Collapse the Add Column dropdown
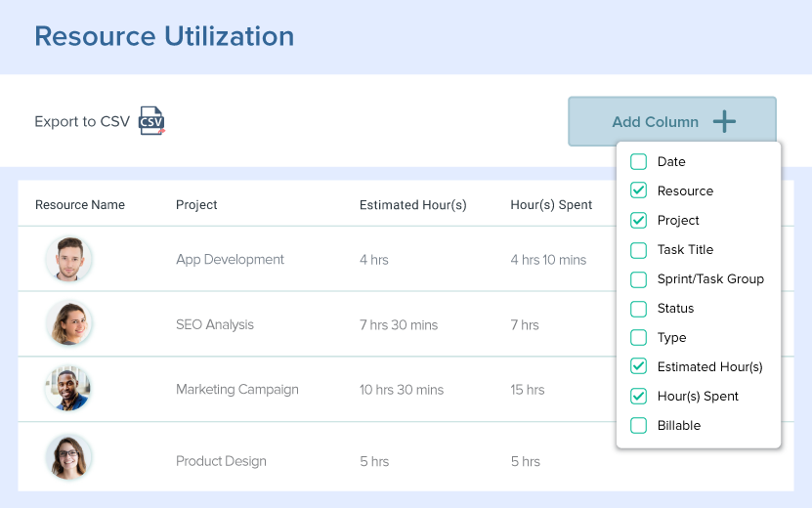 pos(671,122)
